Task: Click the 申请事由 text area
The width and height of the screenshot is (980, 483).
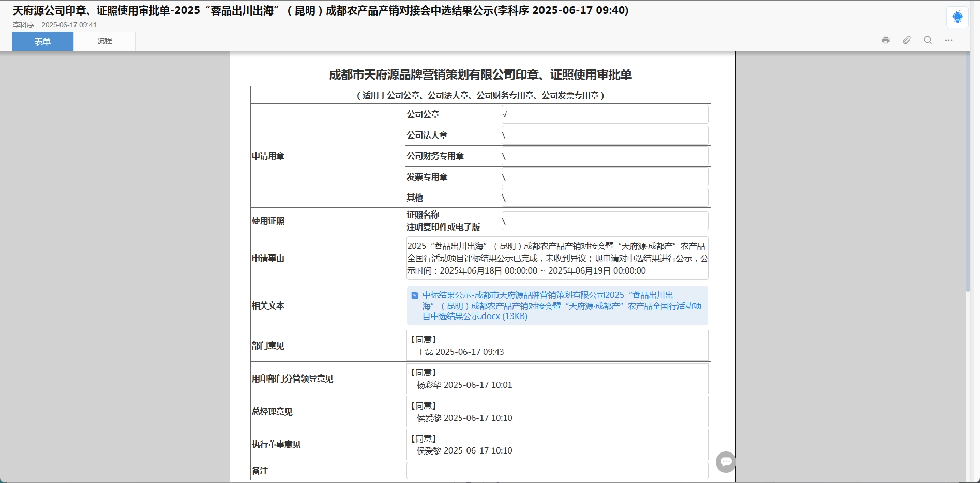Action: tap(557, 258)
